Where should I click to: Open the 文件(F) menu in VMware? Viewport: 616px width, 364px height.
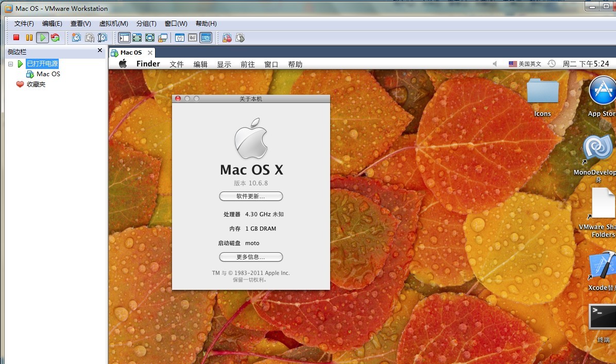tap(24, 24)
